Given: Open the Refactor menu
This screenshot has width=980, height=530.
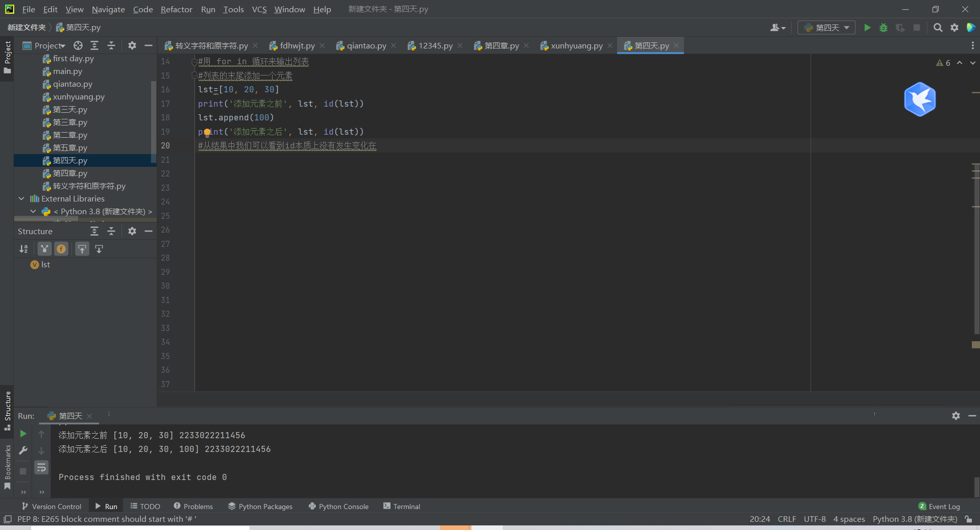Looking at the screenshot, I should click(176, 9).
